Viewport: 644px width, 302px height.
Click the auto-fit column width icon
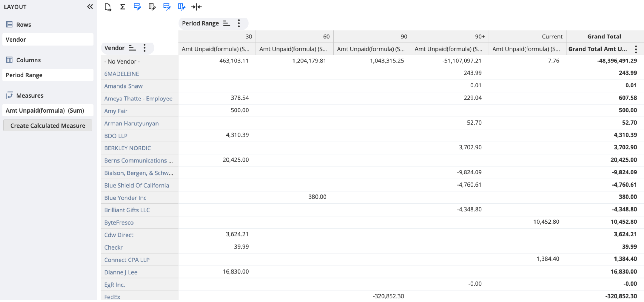point(196,7)
